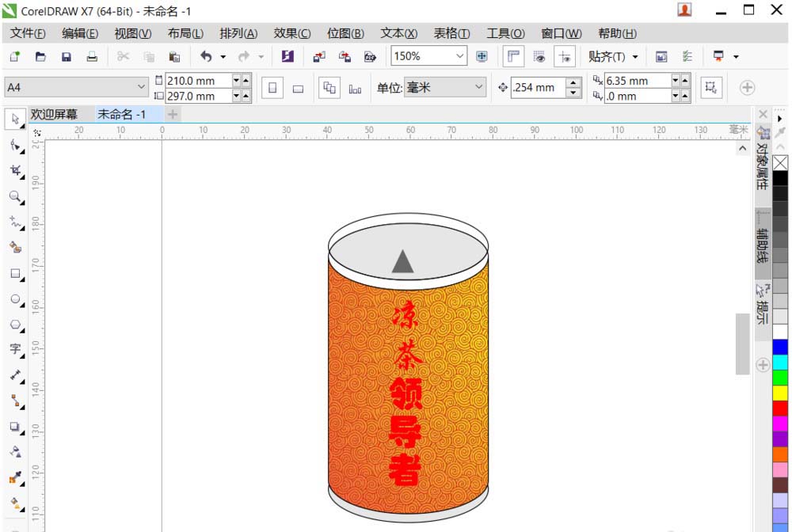Toggle the rulers display button
Screen dimensions: 792x532
[x=514, y=56]
